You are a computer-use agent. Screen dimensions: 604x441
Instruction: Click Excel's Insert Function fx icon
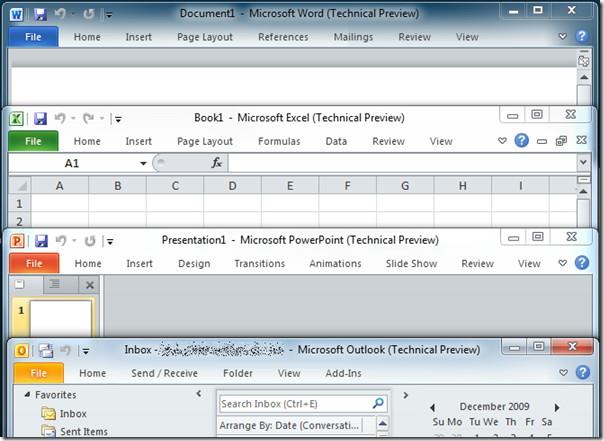[217, 163]
